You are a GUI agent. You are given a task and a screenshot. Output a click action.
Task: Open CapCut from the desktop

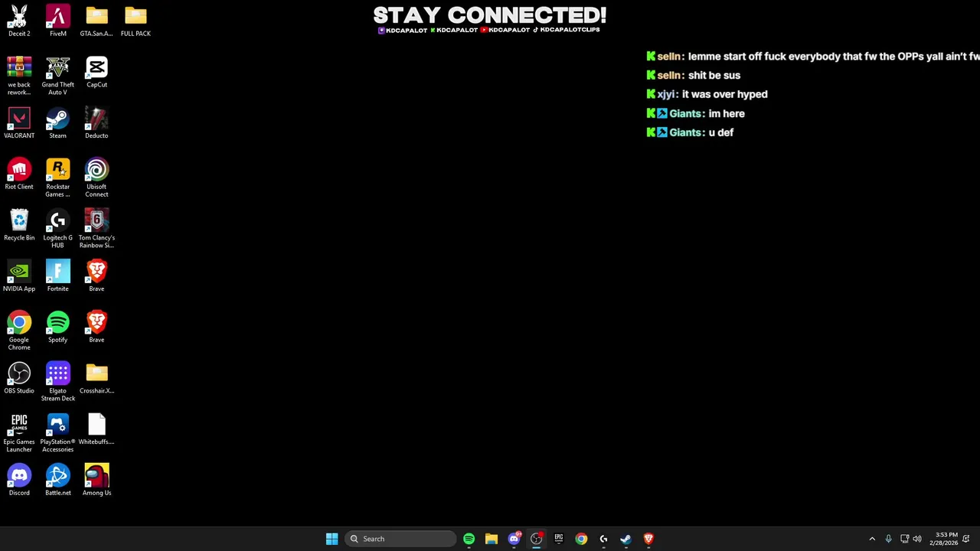96,72
